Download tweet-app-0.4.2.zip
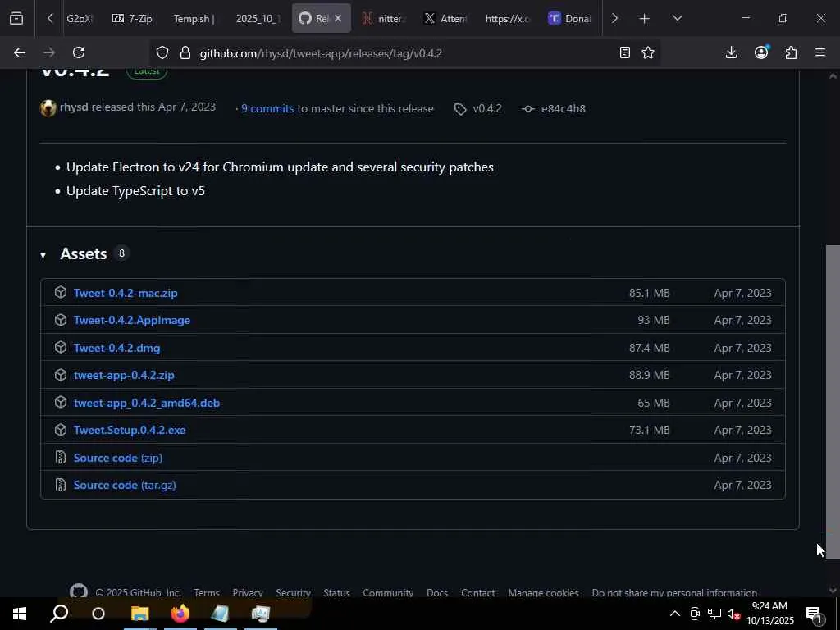 click(x=124, y=375)
